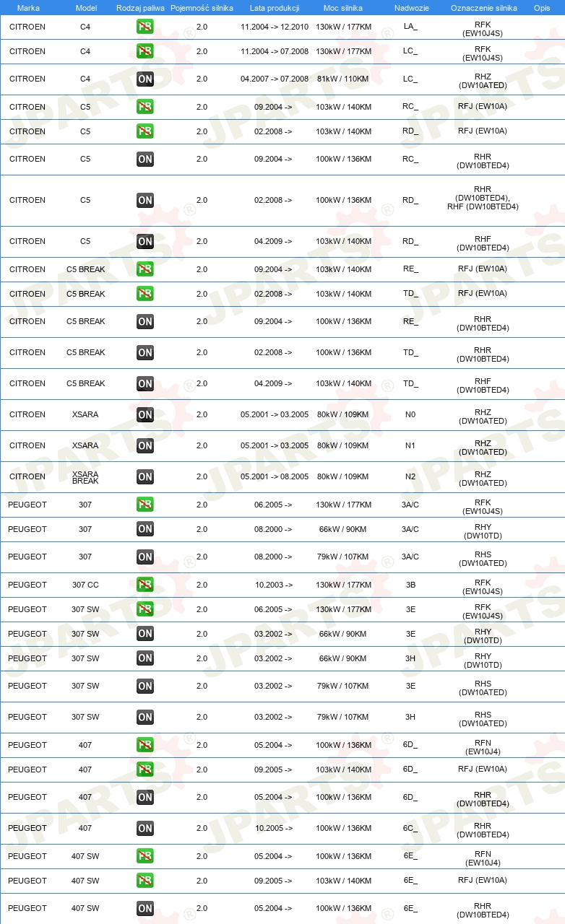The height and width of the screenshot is (924, 565).
Task: Select the ON icon in the C5 BREAK TD_ 100kW row
Action: point(145,352)
